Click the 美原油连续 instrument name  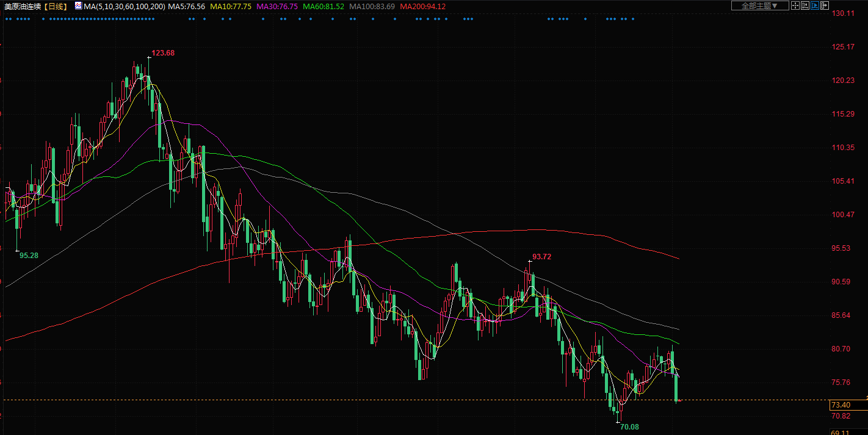(23, 6)
